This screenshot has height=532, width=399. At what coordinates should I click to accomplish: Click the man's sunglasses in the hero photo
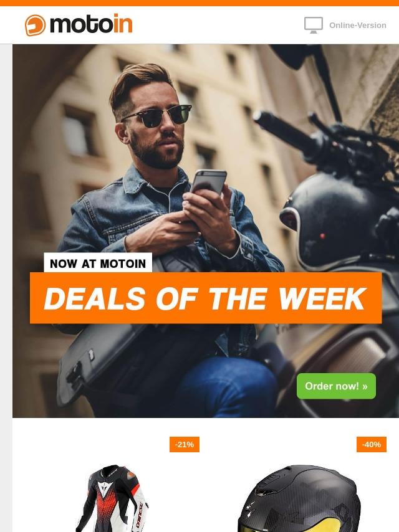[x=158, y=116]
